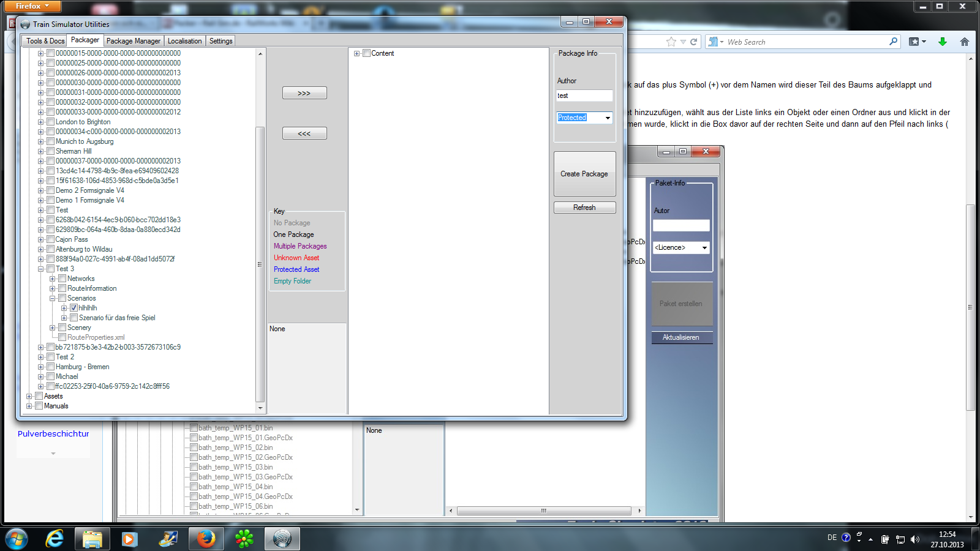Click the volume speaker icon in the tray
The image size is (980, 551).
tap(915, 539)
